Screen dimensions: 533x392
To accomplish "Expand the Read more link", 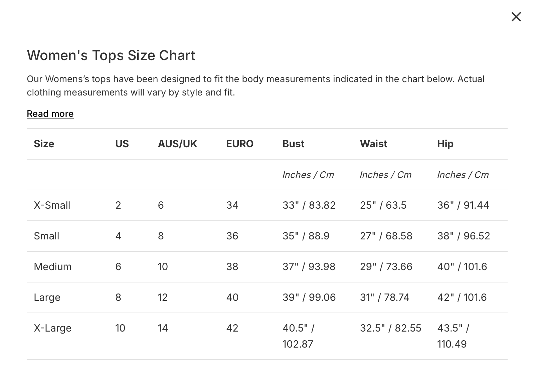I will [x=50, y=114].
